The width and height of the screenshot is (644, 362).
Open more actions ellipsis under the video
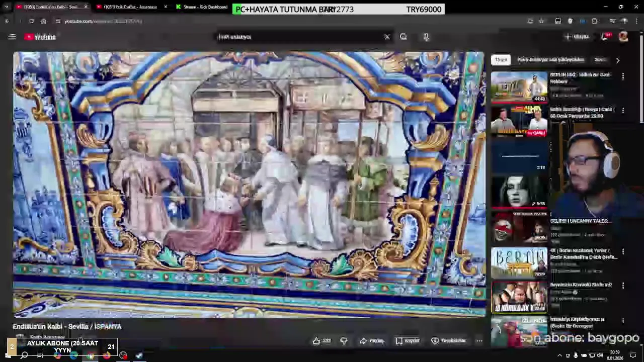(x=479, y=341)
